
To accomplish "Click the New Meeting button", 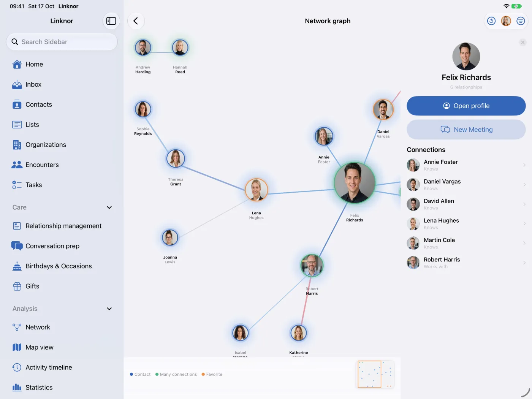I will click(x=466, y=130).
